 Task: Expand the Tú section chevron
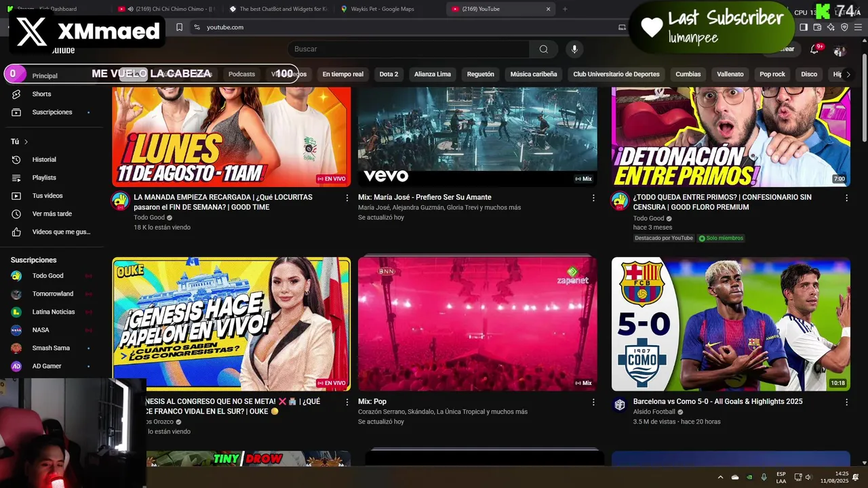(x=26, y=142)
